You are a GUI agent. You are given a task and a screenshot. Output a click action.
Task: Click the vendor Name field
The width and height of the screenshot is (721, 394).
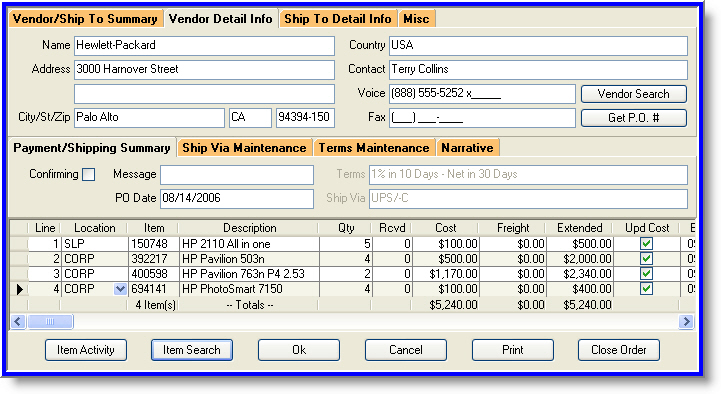[204, 46]
